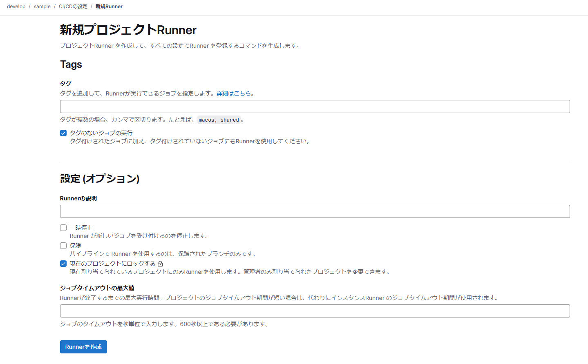
Task: Uncheck the タグのないジョブの実行 checkbox
Action: (x=63, y=133)
